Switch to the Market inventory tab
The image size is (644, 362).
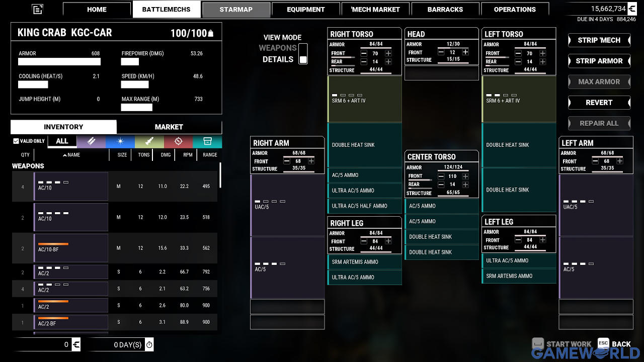pos(169,127)
